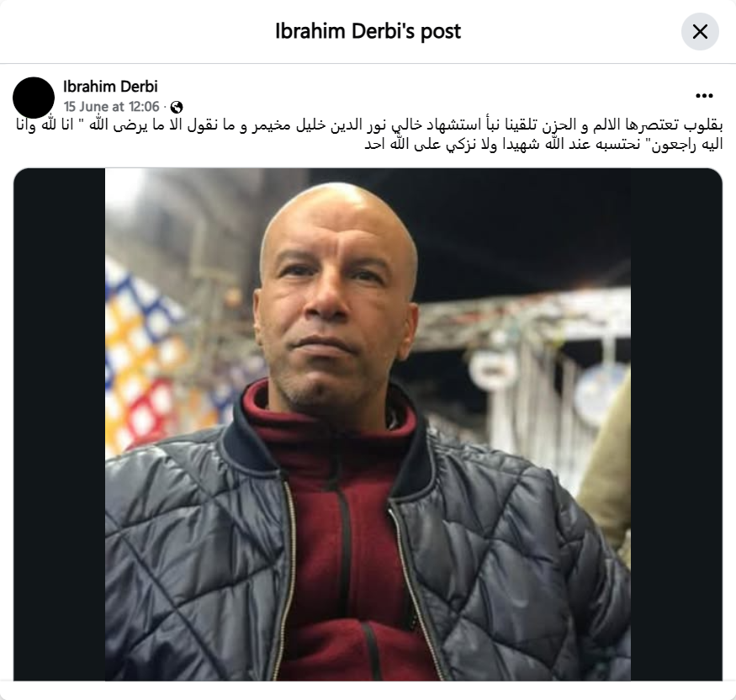Click the left black letterbox bar of photo
This screenshot has width=736, height=700.
(59, 424)
